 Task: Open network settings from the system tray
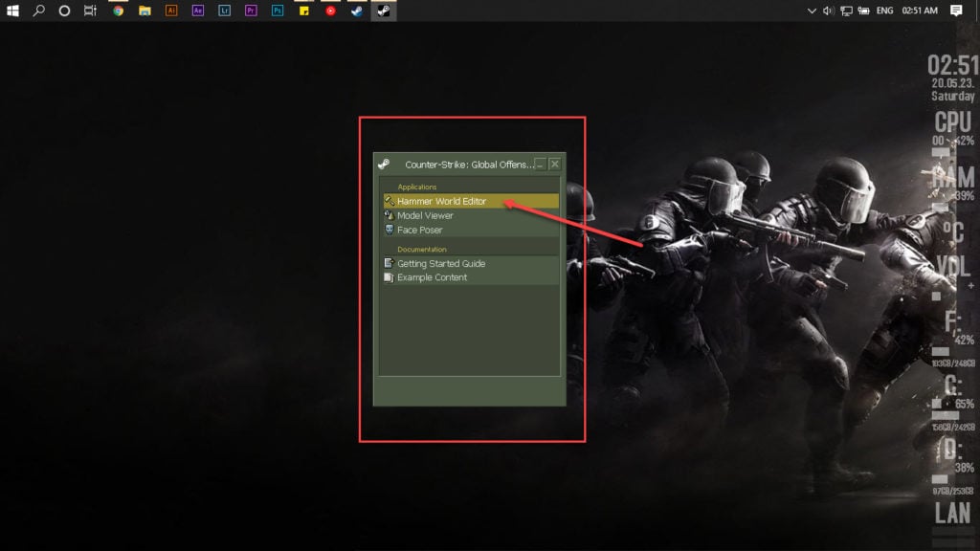[846, 11]
